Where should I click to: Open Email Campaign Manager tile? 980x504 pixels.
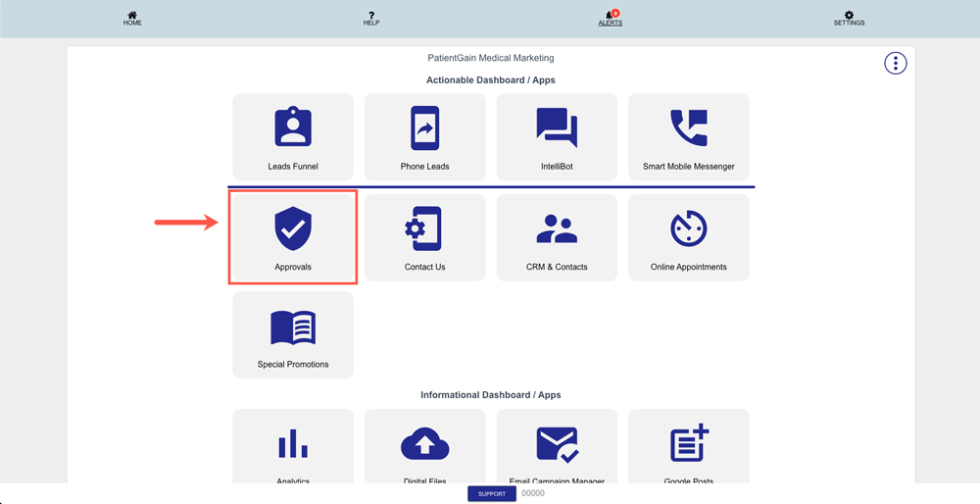tap(557, 447)
